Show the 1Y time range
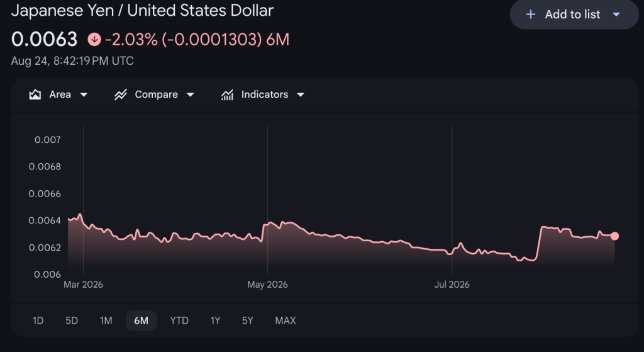The width and height of the screenshot is (644, 352). tap(215, 321)
